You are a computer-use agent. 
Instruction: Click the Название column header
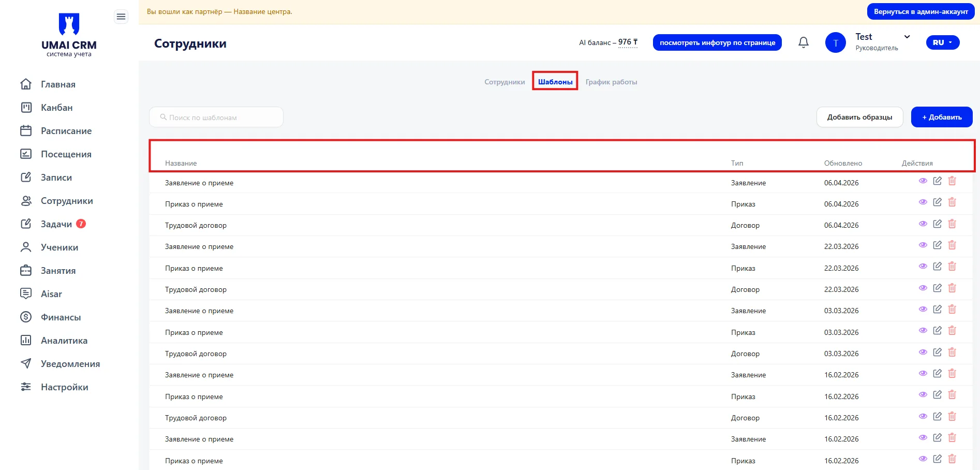point(181,163)
